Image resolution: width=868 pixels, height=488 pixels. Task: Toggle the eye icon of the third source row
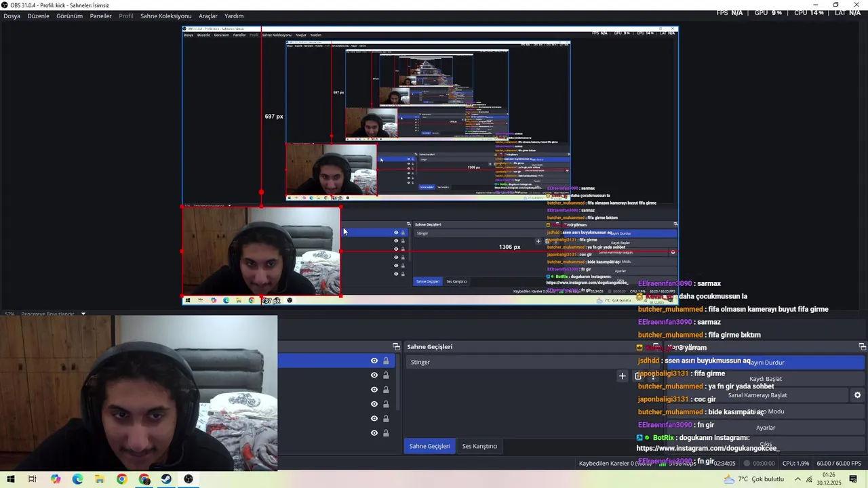pos(374,390)
